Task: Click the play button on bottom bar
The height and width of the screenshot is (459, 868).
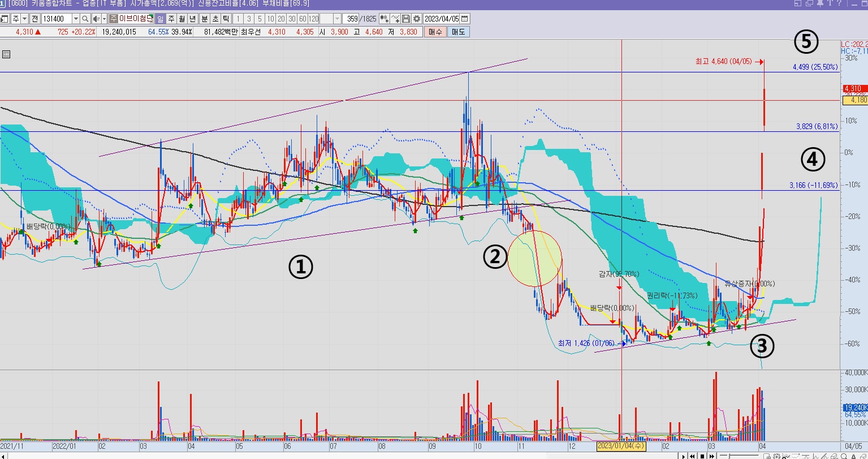Action: (x=683, y=456)
